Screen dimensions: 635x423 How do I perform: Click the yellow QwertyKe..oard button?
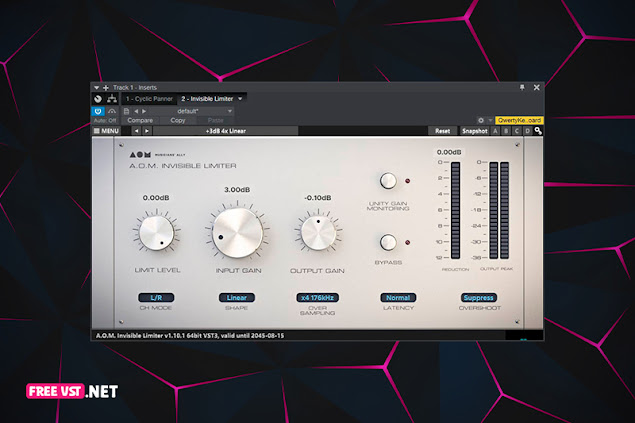(519, 121)
